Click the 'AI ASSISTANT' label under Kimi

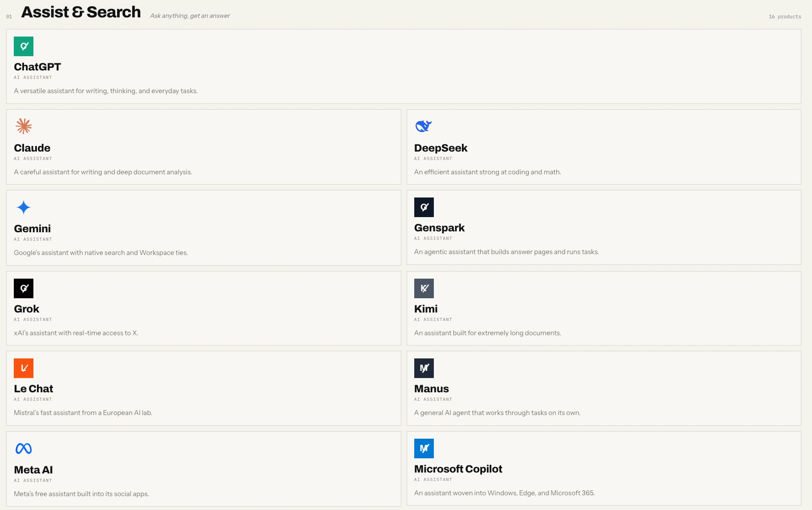(x=433, y=320)
